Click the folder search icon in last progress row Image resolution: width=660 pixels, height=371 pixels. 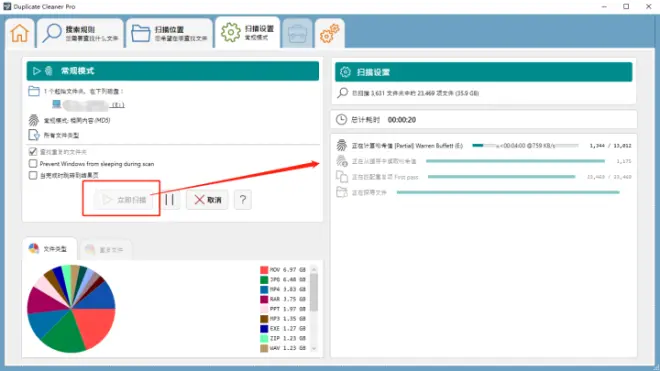tap(342, 192)
